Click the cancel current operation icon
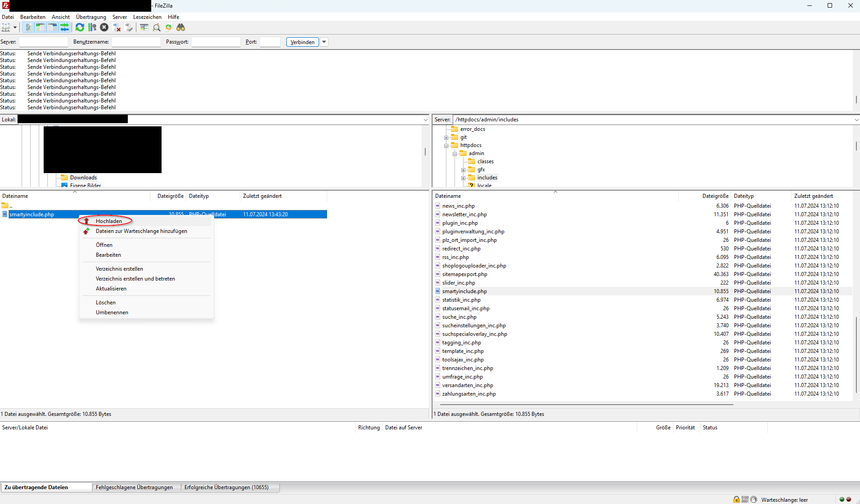860x504 pixels. pyautogui.click(x=104, y=27)
